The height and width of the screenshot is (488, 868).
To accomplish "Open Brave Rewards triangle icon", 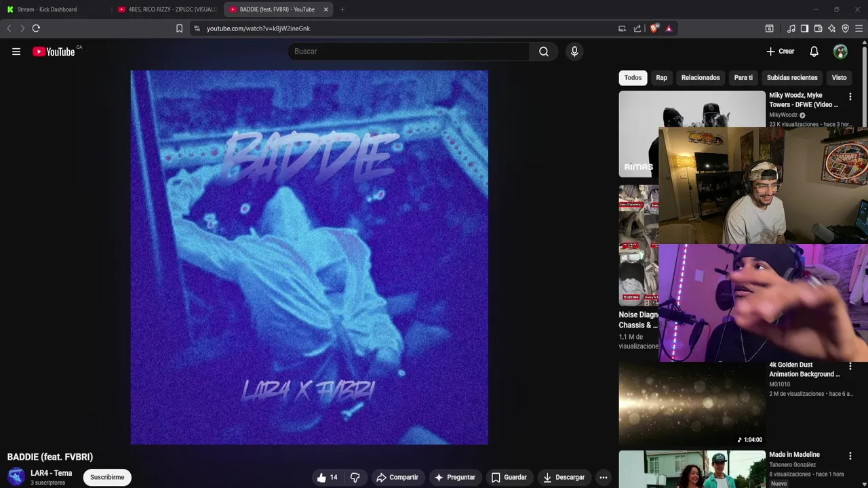I will point(669,28).
